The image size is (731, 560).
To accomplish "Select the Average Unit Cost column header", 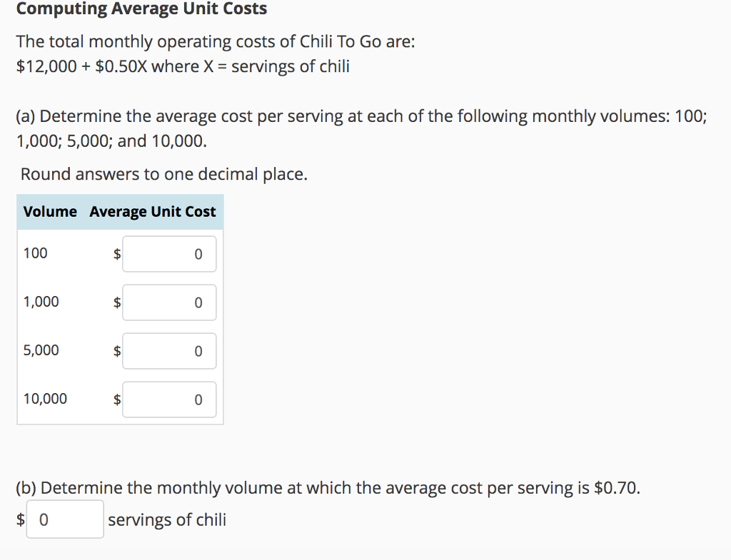I will pyautogui.click(x=152, y=212).
